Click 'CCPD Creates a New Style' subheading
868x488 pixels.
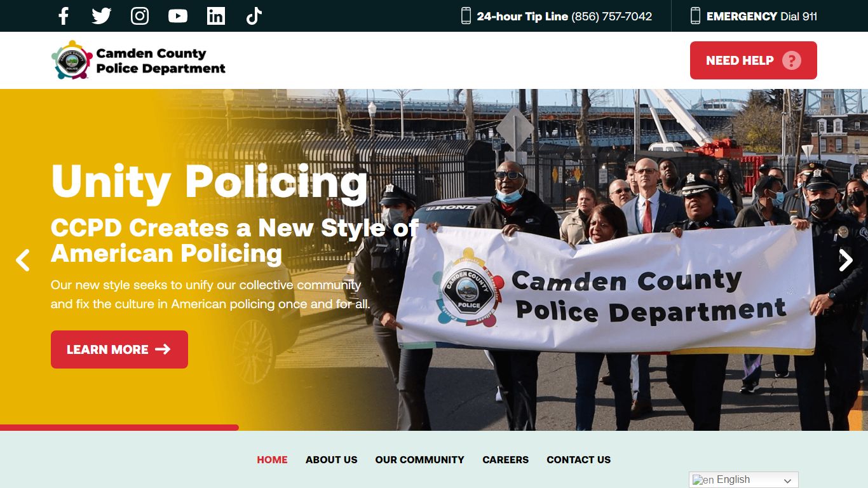(235, 241)
